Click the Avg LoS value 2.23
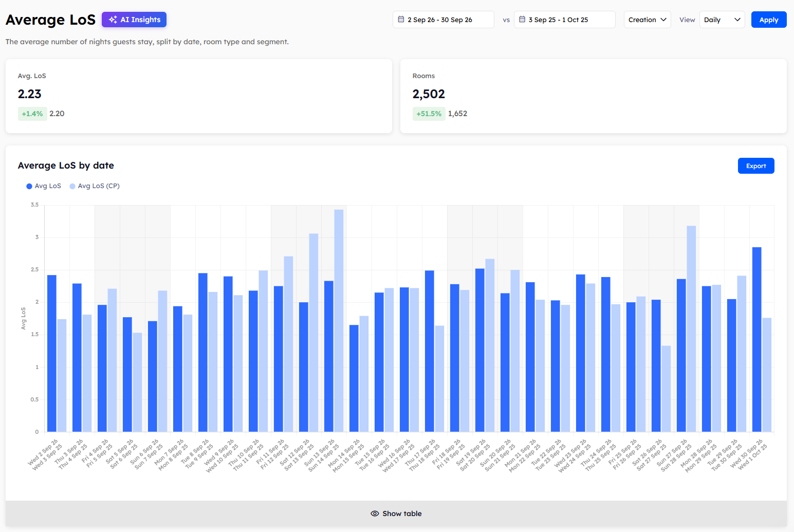The image size is (794, 532). click(x=30, y=94)
